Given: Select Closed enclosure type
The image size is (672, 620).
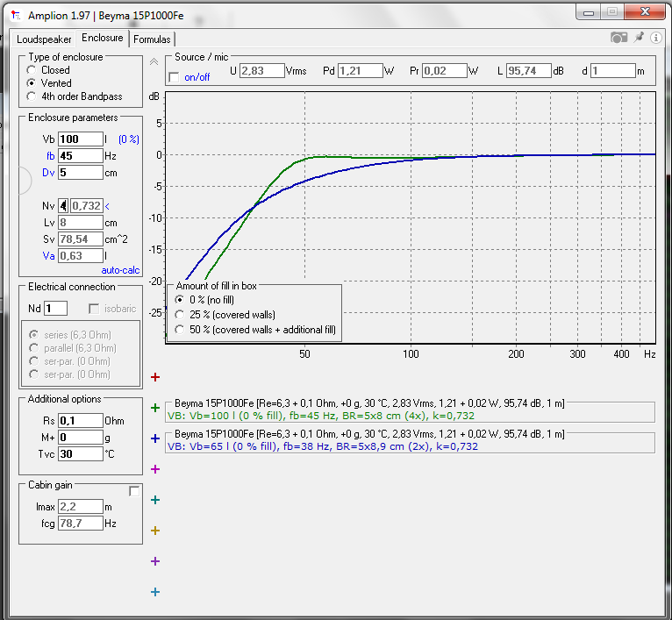Looking at the screenshot, I should [x=31, y=70].
